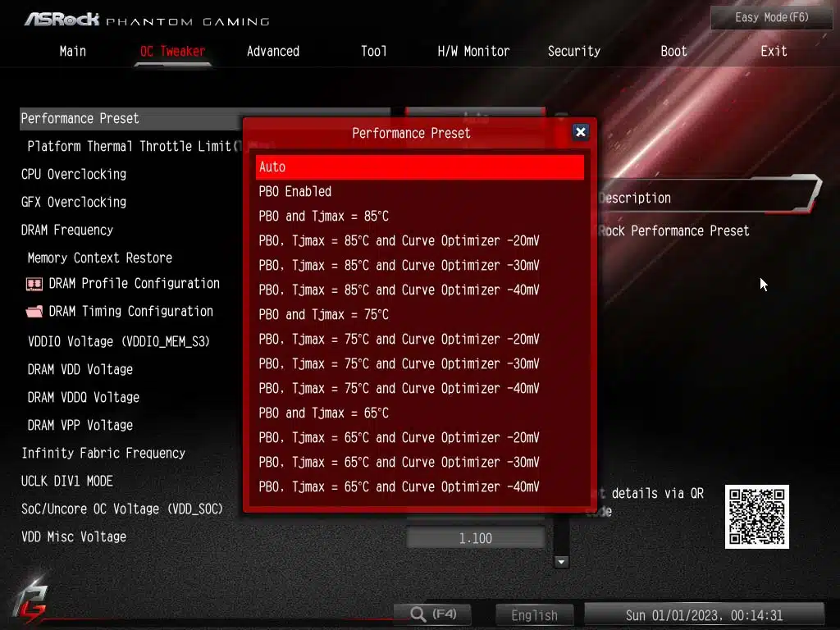Click the ASRock Phantom Gaming logo
This screenshot has width=840, height=630.
(x=146, y=19)
